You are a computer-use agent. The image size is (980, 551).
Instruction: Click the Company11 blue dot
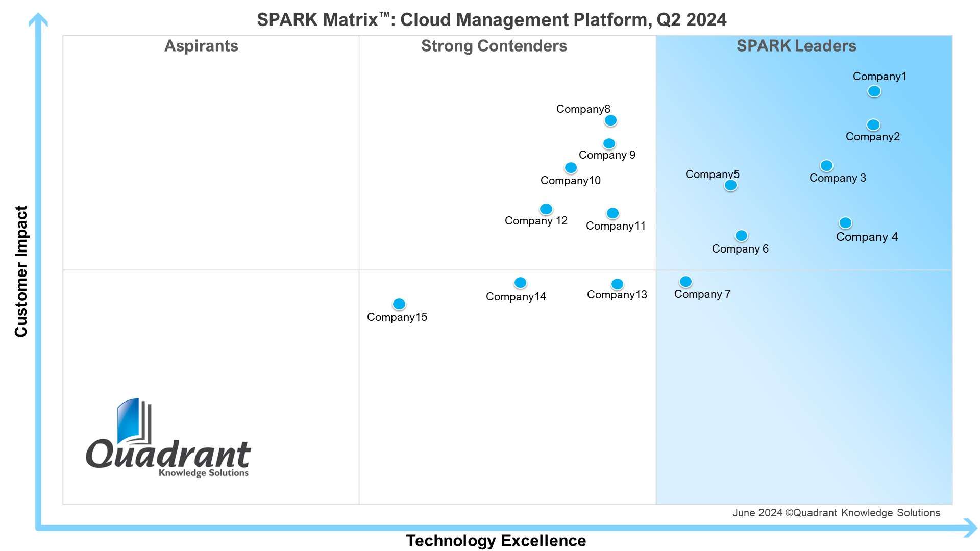(612, 213)
